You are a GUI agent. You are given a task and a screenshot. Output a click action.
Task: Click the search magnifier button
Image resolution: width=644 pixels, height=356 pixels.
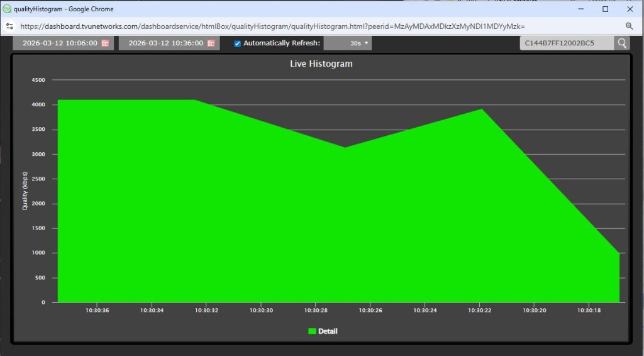coord(622,43)
